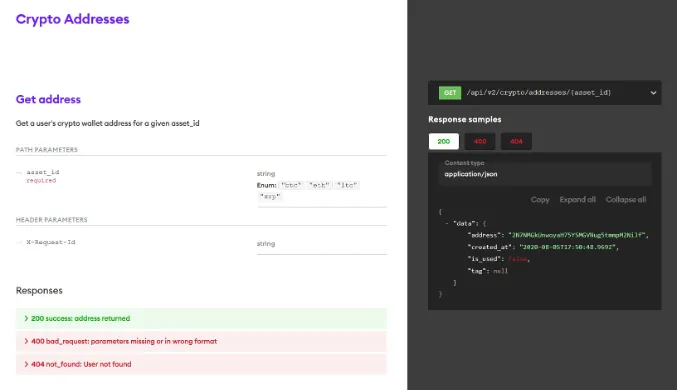This screenshot has height=390, width=678.
Task: Select the 200 response sample tab
Action: (x=444, y=141)
